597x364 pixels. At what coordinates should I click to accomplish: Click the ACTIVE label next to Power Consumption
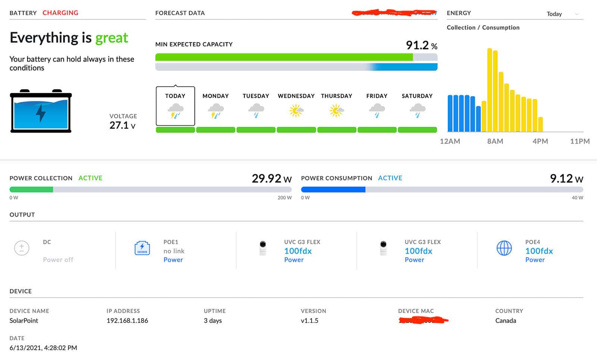coord(390,178)
